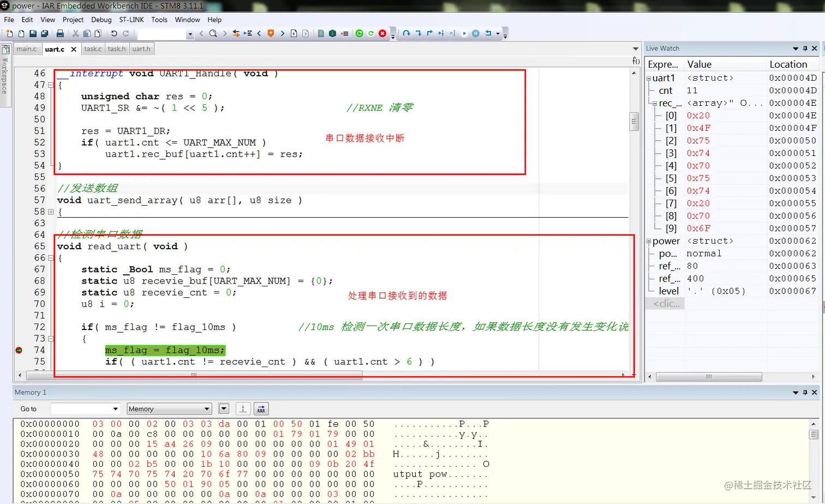Open the editor tab list dropdown
This screenshot has height=504, width=825.
(636, 49)
